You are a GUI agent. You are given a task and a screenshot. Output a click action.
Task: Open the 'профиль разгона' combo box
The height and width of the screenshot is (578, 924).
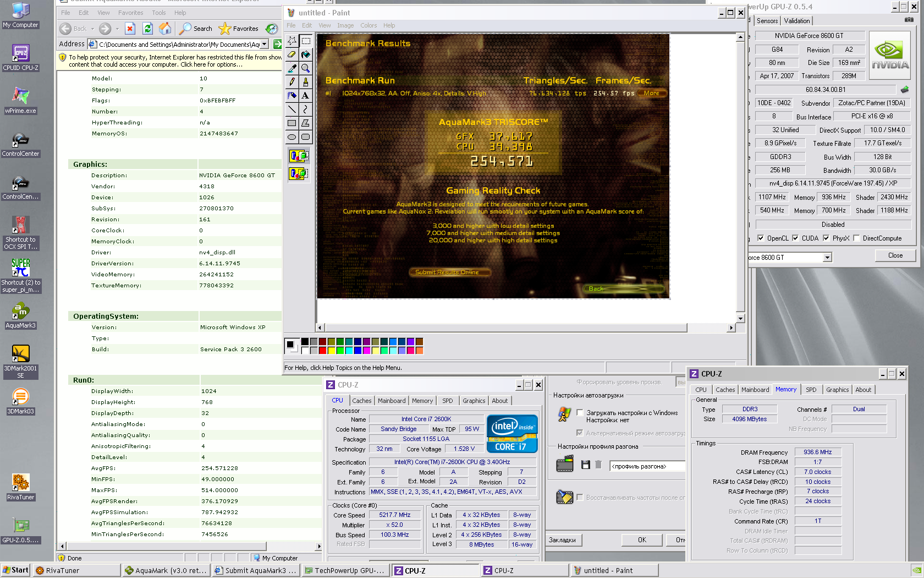tap(648, 466)
